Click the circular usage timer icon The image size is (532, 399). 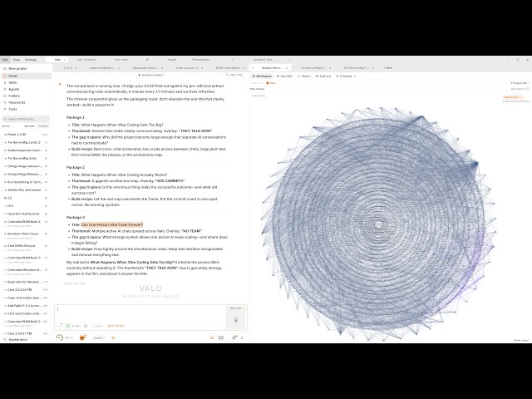tap(60, 337)
